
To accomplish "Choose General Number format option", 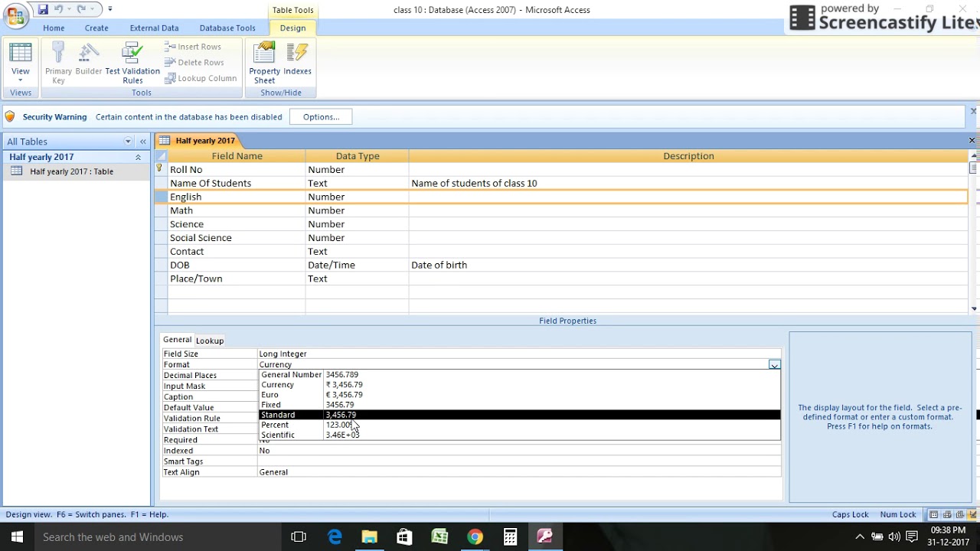I will point(519,375).
